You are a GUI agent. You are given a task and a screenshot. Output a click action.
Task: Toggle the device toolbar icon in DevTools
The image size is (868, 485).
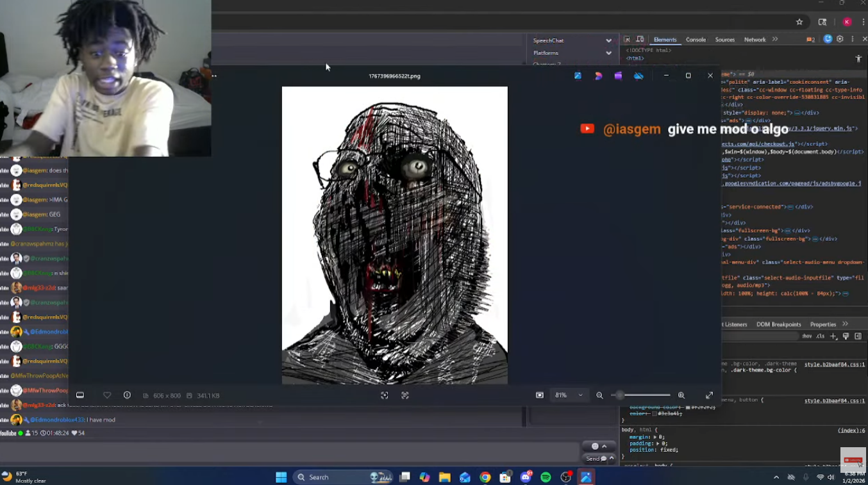(x=640, y=40)
